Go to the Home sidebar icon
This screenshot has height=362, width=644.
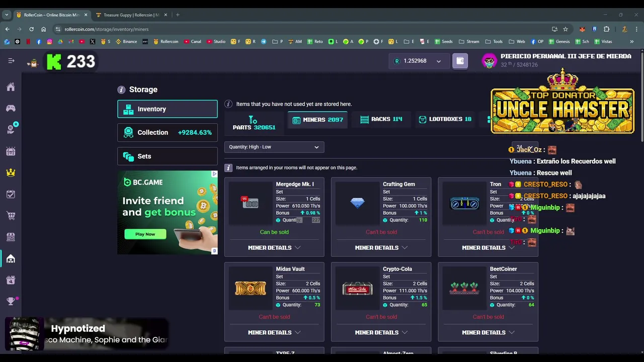[11, 87]
